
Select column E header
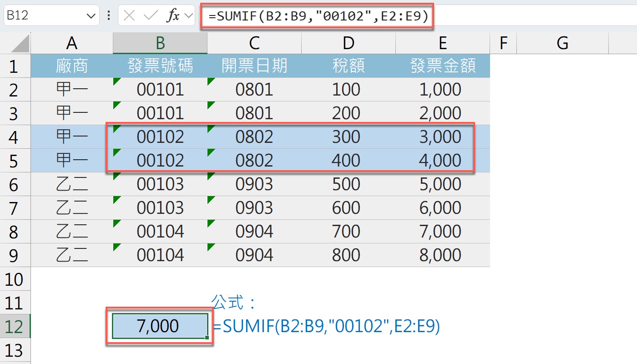[443, 43]
